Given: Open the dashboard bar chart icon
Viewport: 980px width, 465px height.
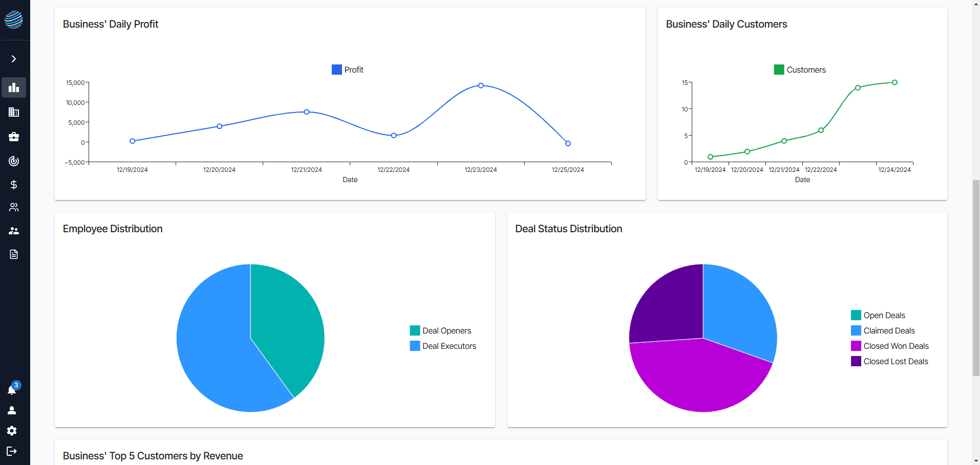Looking at the screenshot, I should [14, 87].
